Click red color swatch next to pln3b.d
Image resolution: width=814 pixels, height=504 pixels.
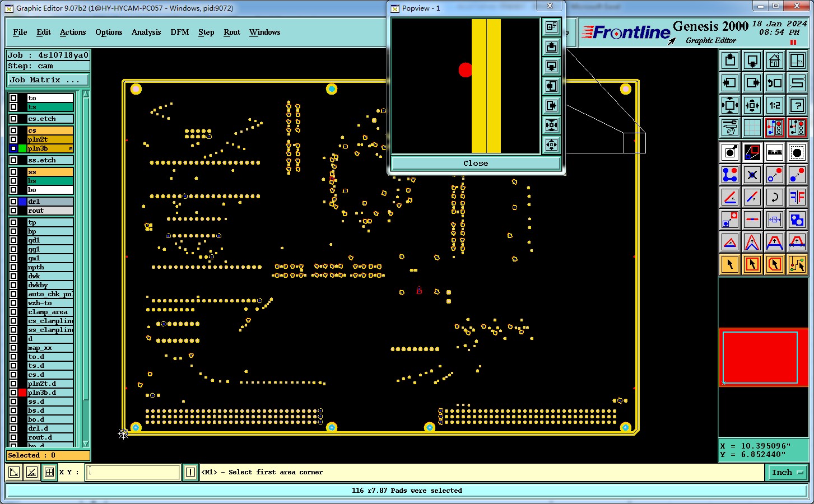[22, 393]
